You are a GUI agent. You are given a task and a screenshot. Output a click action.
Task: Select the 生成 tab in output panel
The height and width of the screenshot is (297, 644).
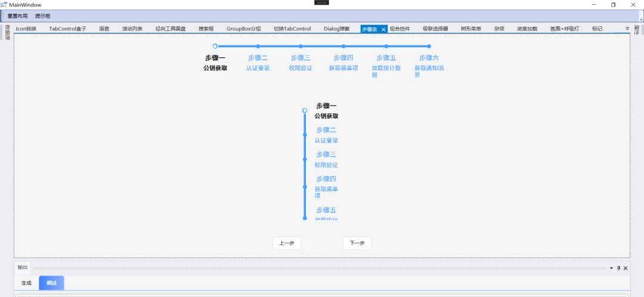(26, 283)
